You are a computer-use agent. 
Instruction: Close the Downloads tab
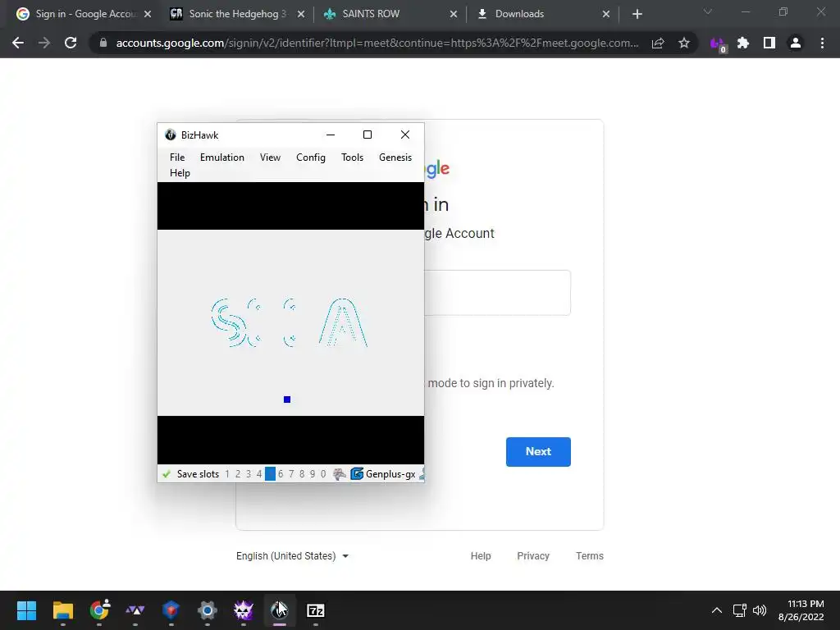tap(606, 14)
